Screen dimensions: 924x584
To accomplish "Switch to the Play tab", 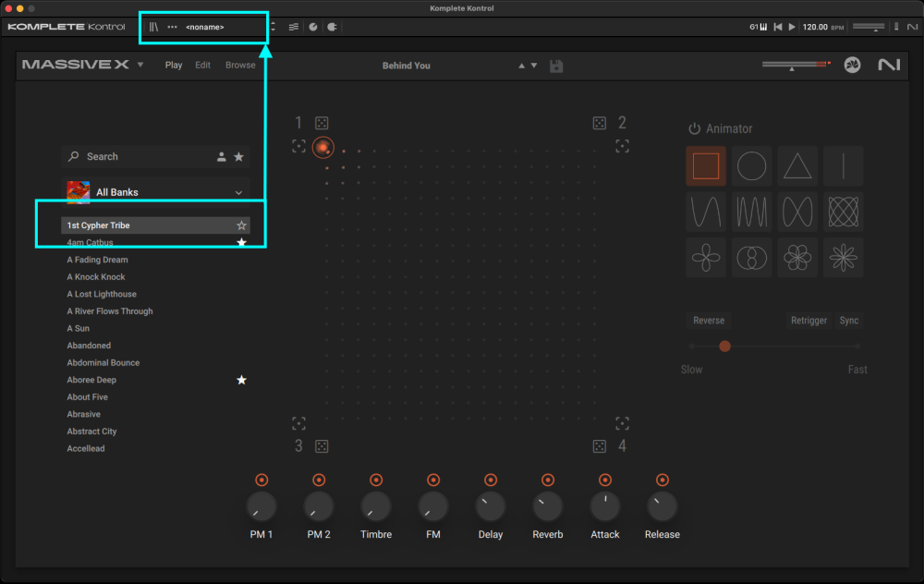I will (x=174, y=65).
